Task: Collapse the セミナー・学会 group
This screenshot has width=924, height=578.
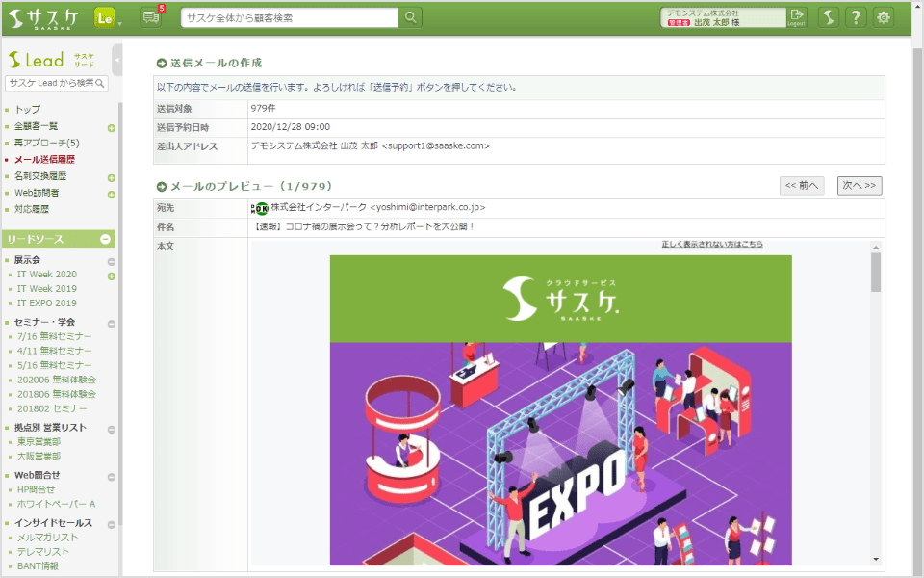Action: (x=112, y=324)
